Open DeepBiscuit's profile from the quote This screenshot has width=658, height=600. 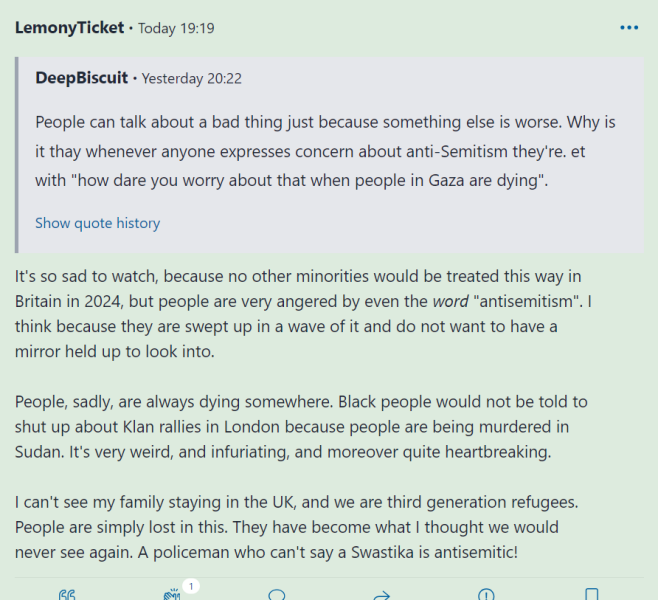click(81, 78)
